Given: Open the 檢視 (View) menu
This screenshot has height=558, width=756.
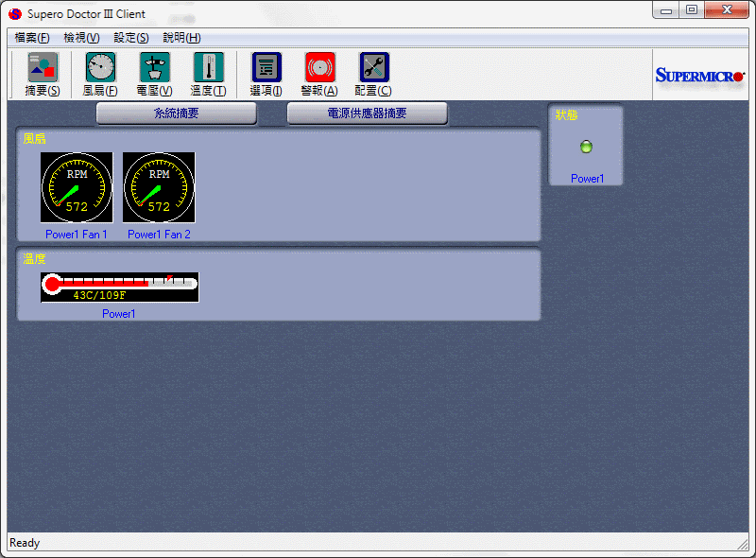Looking at the screenshot, I should click(81, 38).
